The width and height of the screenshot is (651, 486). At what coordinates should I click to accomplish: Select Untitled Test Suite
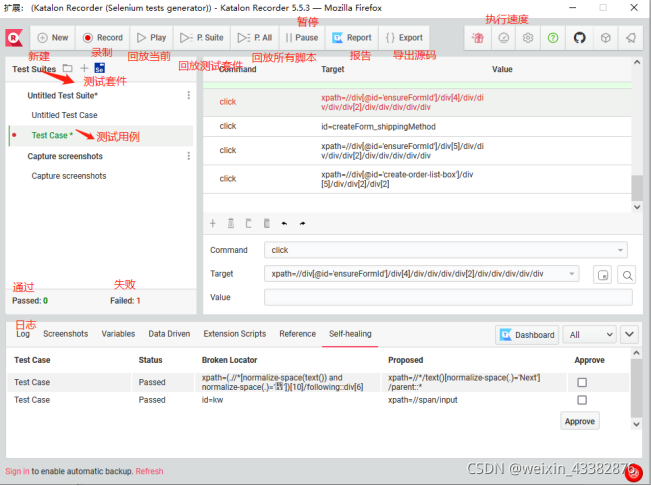coord(62,95)
